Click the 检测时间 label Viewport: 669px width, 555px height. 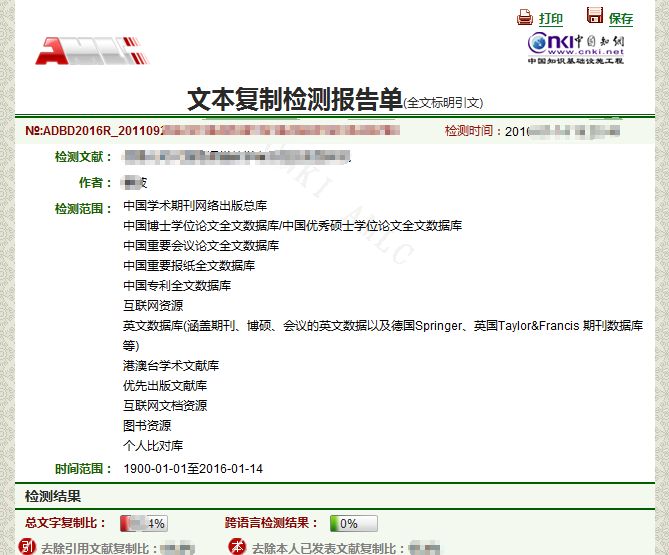(x=468, y=131)
